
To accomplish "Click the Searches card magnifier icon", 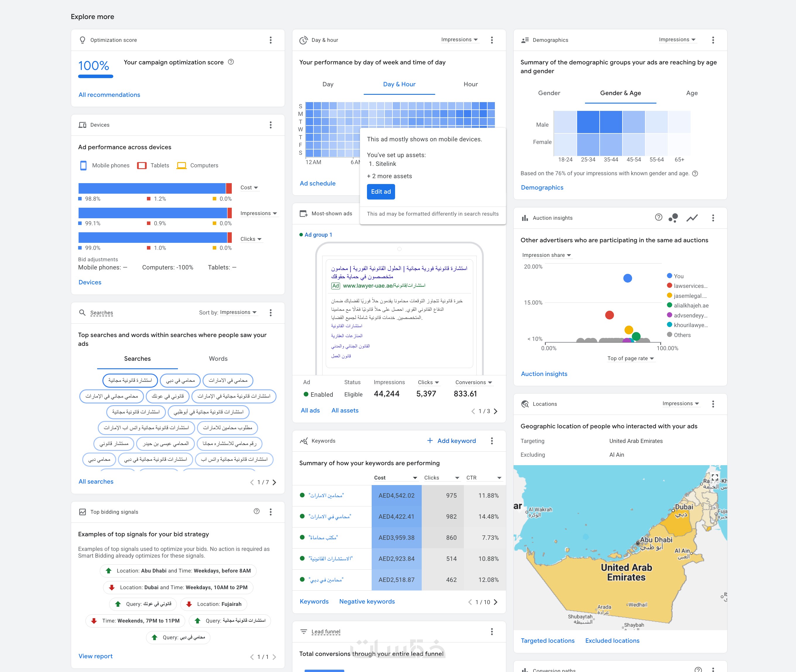I will tap(82, 313).
